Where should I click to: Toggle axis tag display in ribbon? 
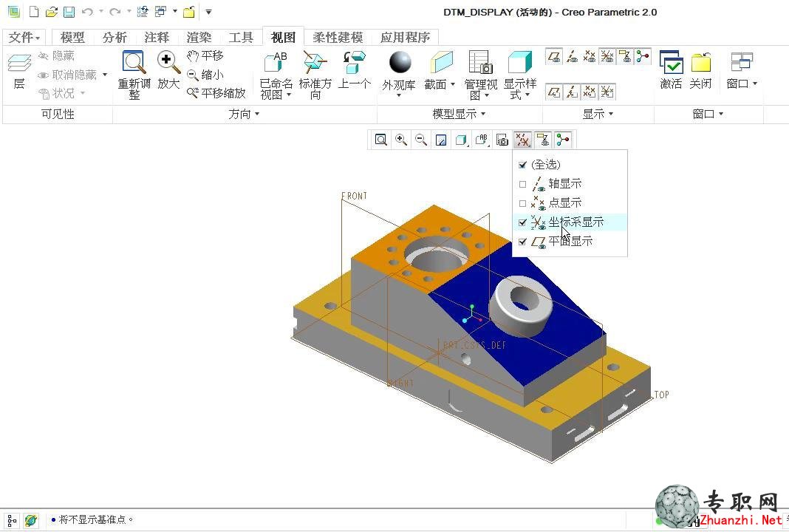click(572, 92)
